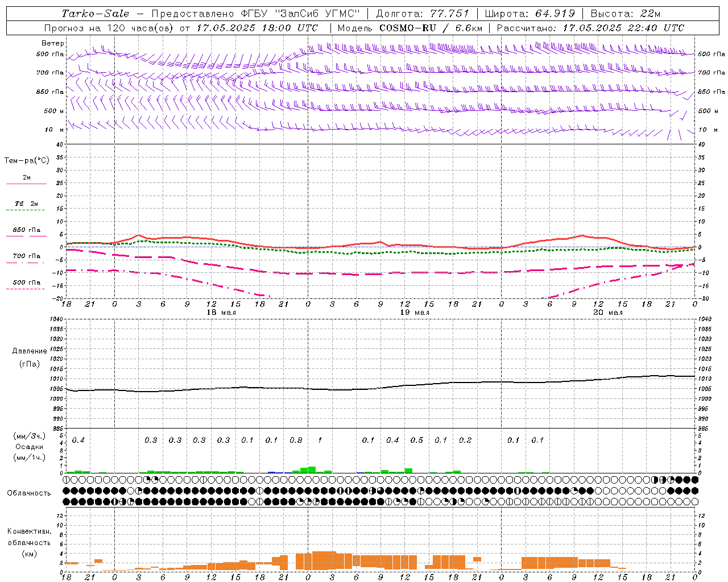This screenshot has width=728, height=582.
Task: Click the 'Конвективн.' convective cloud label
Action: (29, 531)
